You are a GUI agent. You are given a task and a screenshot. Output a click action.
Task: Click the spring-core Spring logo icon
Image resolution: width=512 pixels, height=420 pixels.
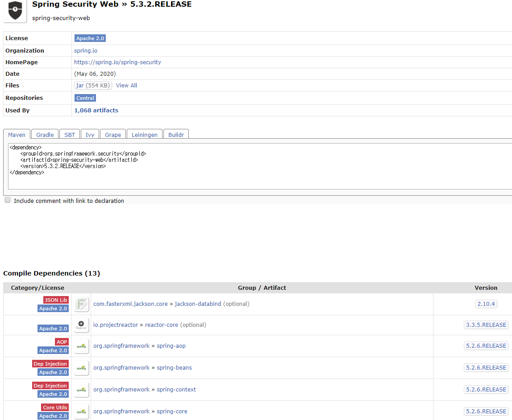(81, 412)
